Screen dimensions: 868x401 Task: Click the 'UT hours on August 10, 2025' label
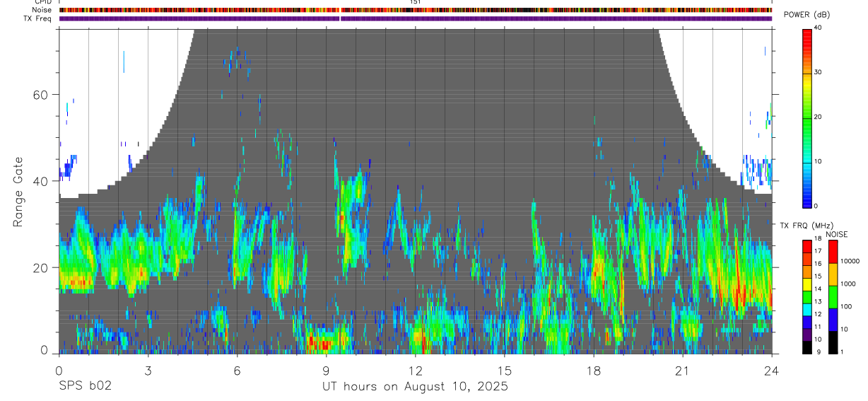(415, 387)
